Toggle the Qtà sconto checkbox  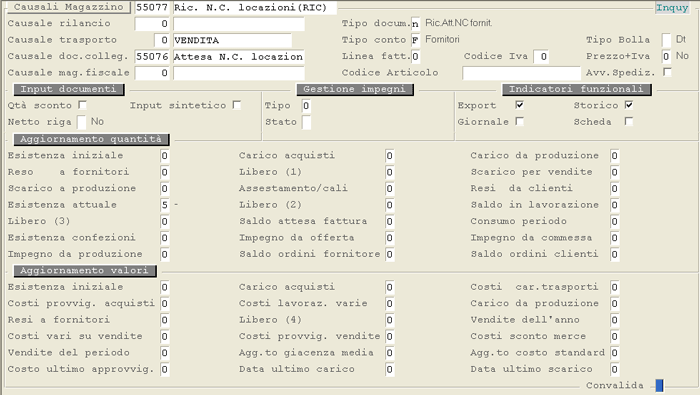pyautogui.click(x=82, y=105)
